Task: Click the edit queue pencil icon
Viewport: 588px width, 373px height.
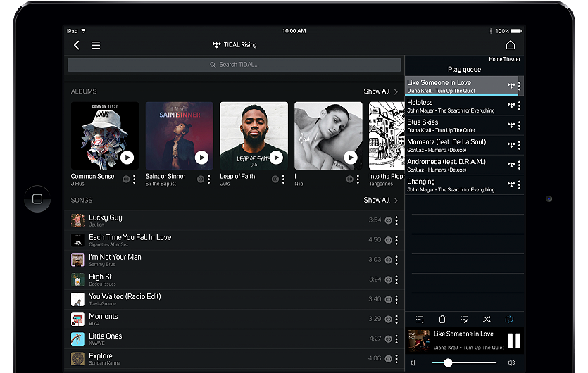Action: tap(464, 320)
